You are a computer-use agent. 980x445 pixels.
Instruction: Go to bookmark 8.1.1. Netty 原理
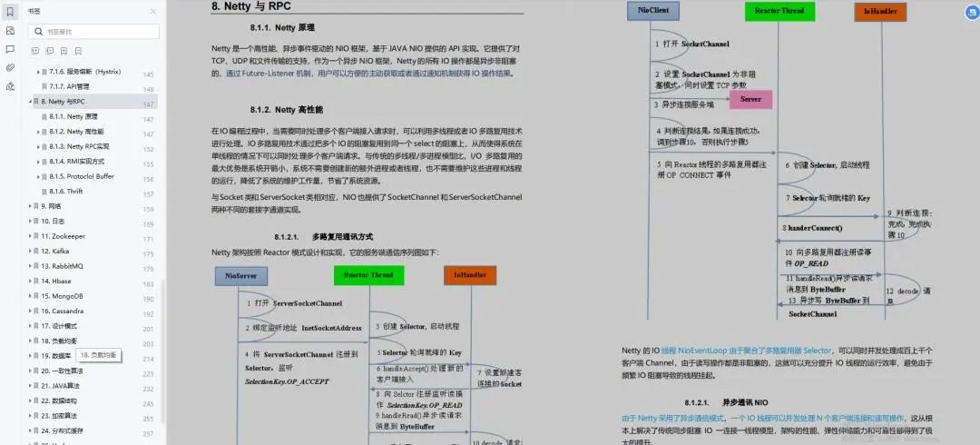point(73,116)
